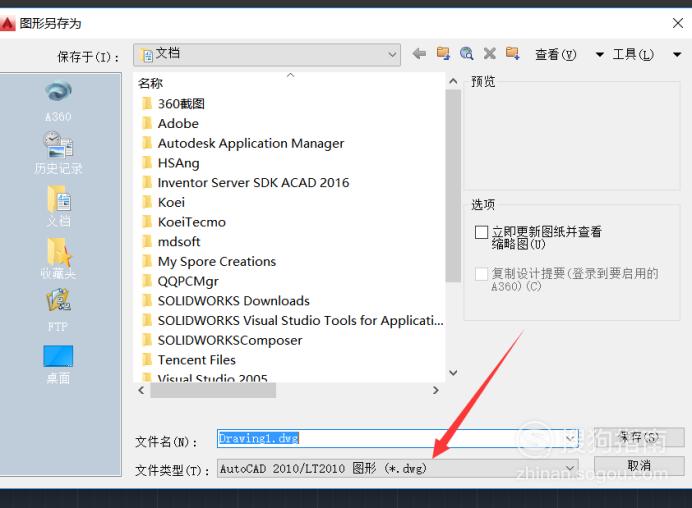Click the file list scroll up arrow
The image size is (692, 508).
click(453, 81)
